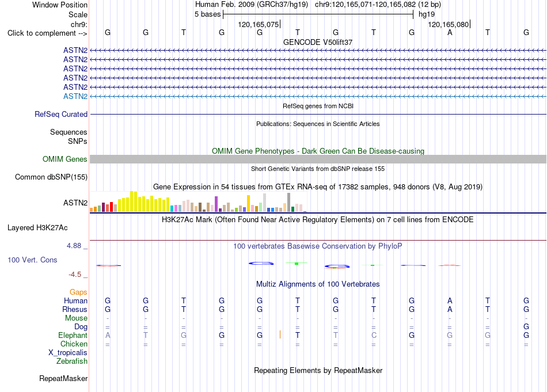The width and height of the screenshot is (547, 392).
Task: Click the orange Gaps label
Action: point(78,292)
